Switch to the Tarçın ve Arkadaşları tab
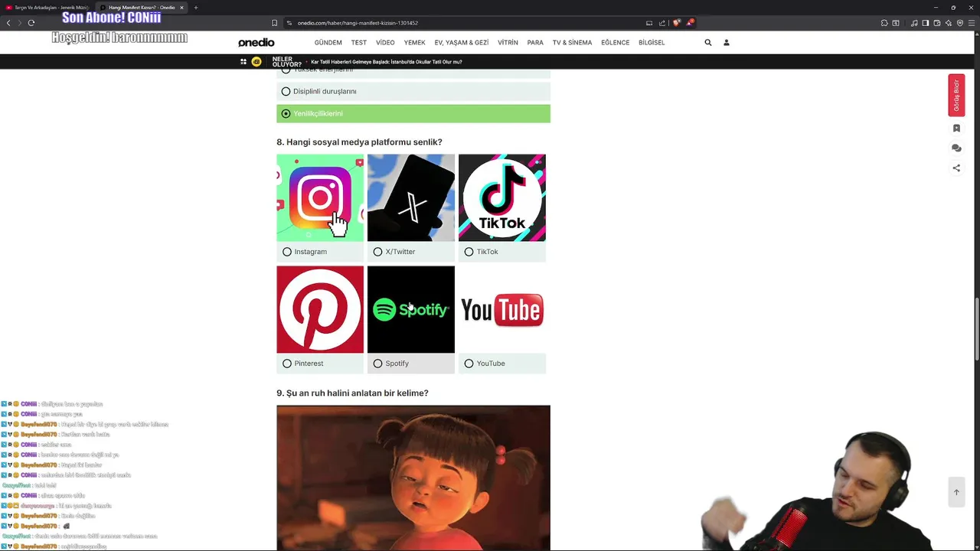Screen dimensions: 980x551 pos(47,8)
